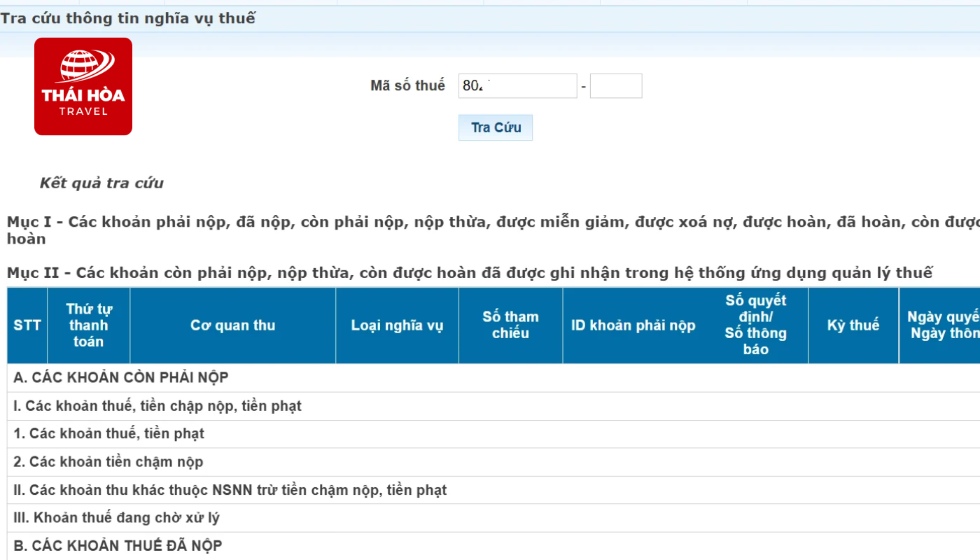
Task: Click the Mục I section heading
Action: 493,230
